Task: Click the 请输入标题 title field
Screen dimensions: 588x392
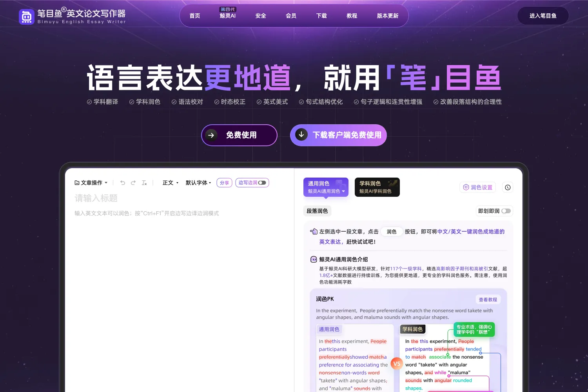Action: pyautogui.click(x=96, y=198)
